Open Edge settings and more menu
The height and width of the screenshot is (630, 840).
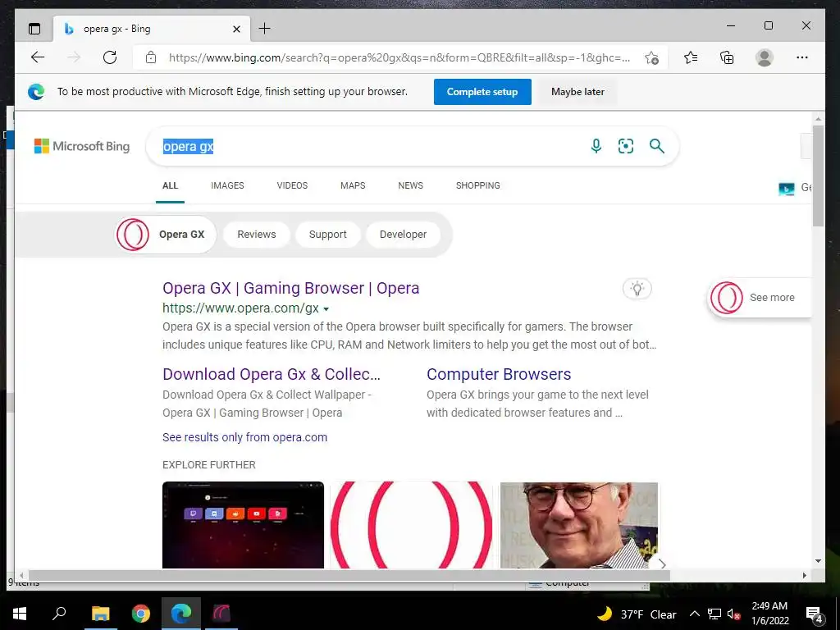click(x=802, y=57)
